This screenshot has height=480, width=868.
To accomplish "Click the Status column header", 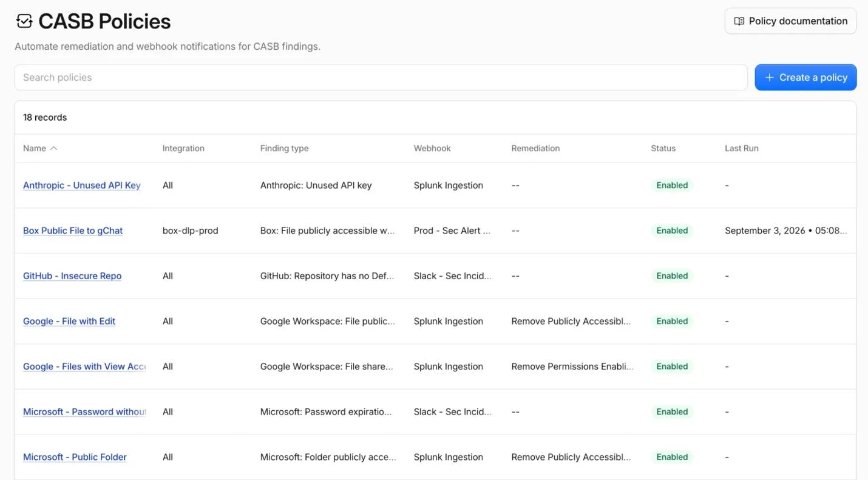I will click(x=663, y=149).
